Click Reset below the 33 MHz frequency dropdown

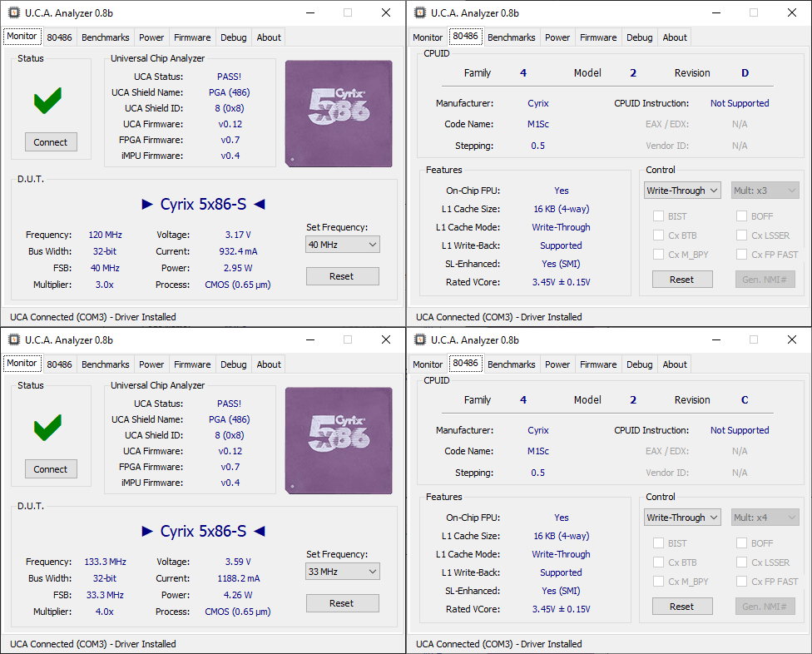click(342, 602)
